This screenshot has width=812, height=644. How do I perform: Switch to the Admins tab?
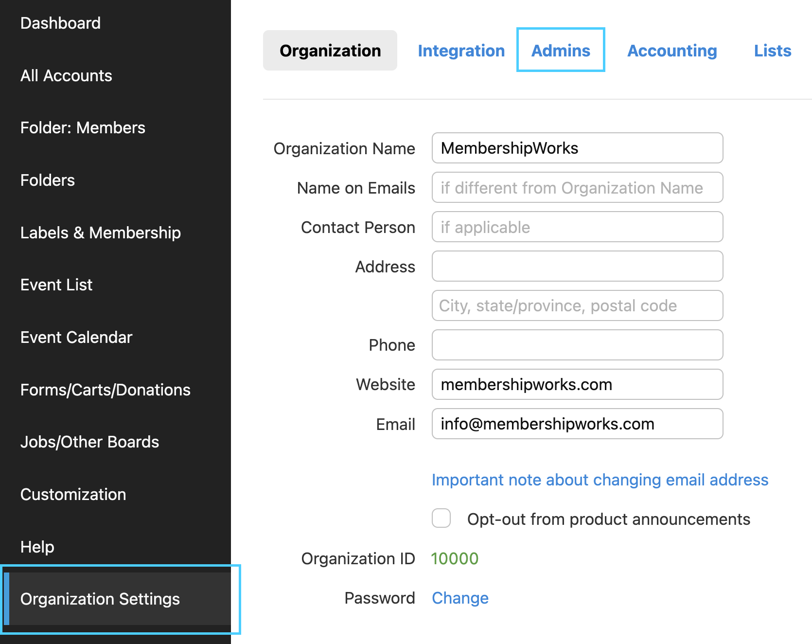[560, 51]
